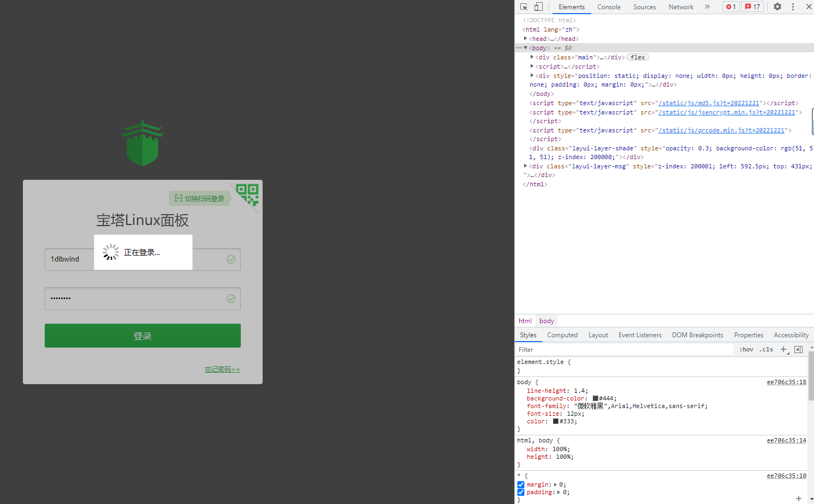
Task: Click the password field's green check icon
Action: (x=231, y=299)
